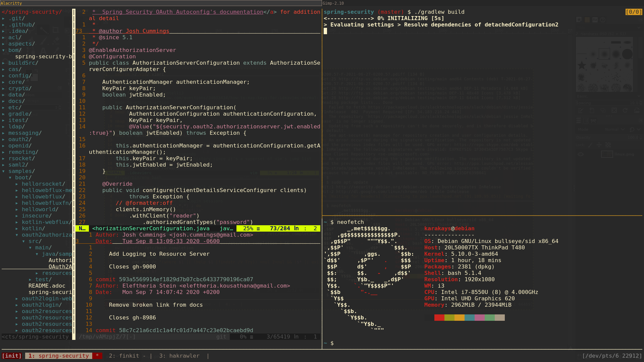Expand the .git/ folder arrow
644x362 pixels.
(3, 18)
